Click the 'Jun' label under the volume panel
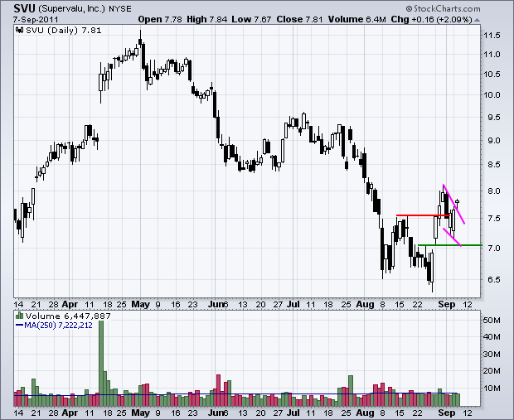Image resolution: width=514 pixels, height=420 pixels. (x=215, y=413)
